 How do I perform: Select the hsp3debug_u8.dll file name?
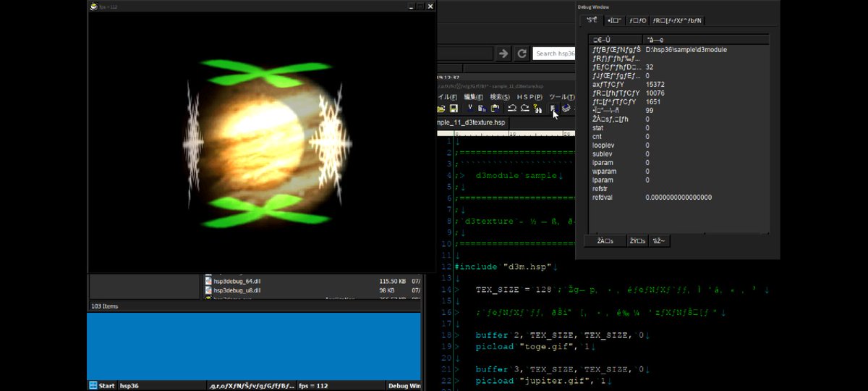[237, 290]
